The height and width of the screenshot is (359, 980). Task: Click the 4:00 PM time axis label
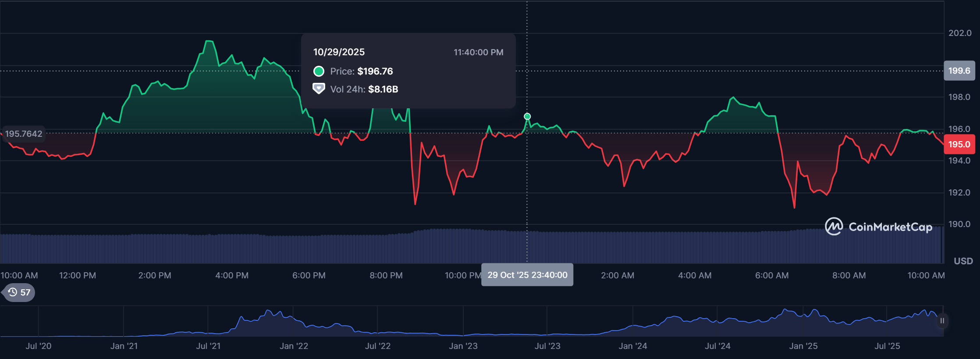232,275
